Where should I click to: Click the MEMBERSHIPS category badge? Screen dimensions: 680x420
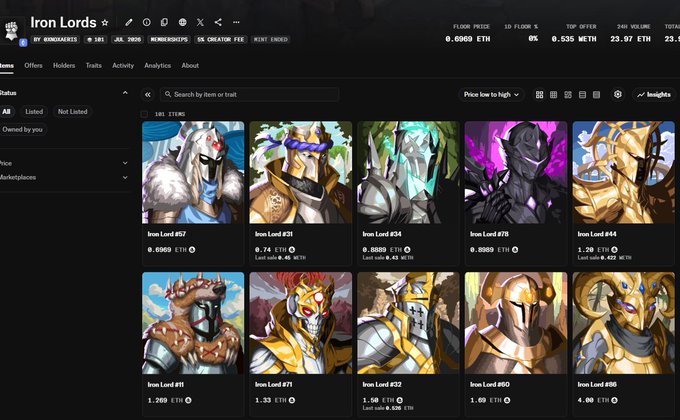tap(169, 39)
